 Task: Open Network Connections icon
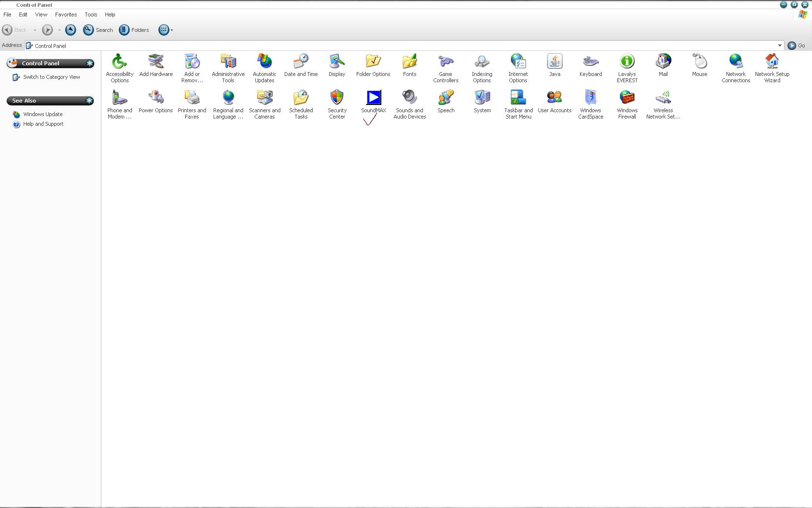pyautogui.click(x=736, y=61)
